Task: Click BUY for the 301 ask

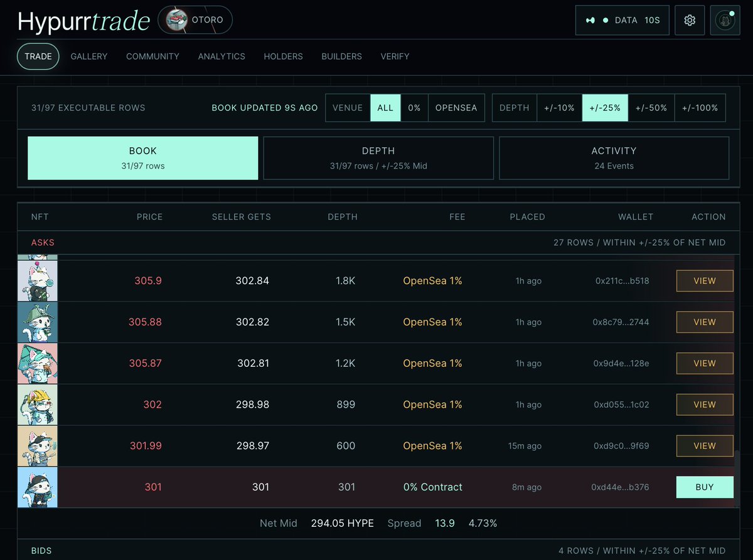Action: [705, 487]
